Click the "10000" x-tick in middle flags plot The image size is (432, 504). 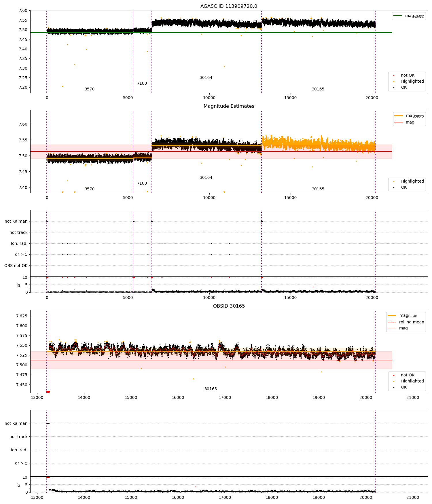pyautogui.click(x=209, y=298)
